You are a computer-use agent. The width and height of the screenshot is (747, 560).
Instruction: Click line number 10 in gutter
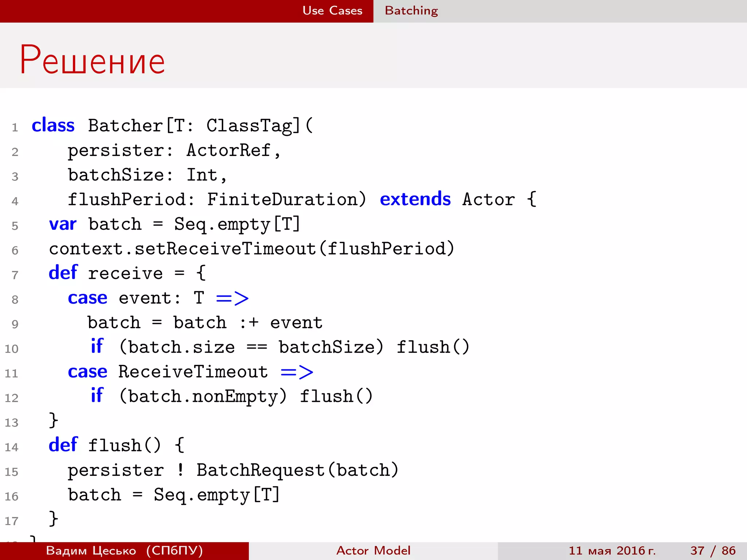pyautogui.click(x=12, y=349)
